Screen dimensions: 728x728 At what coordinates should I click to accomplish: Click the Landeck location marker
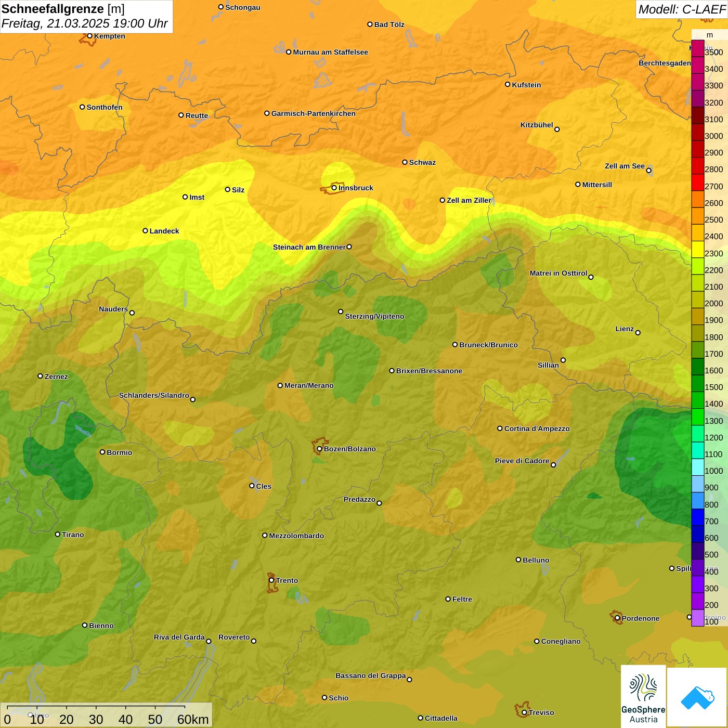pos(145,231)
